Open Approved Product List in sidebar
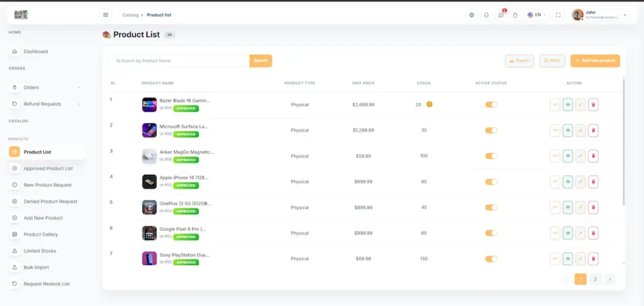This screenshot has height=306, width=644. (x=47, y=169)
